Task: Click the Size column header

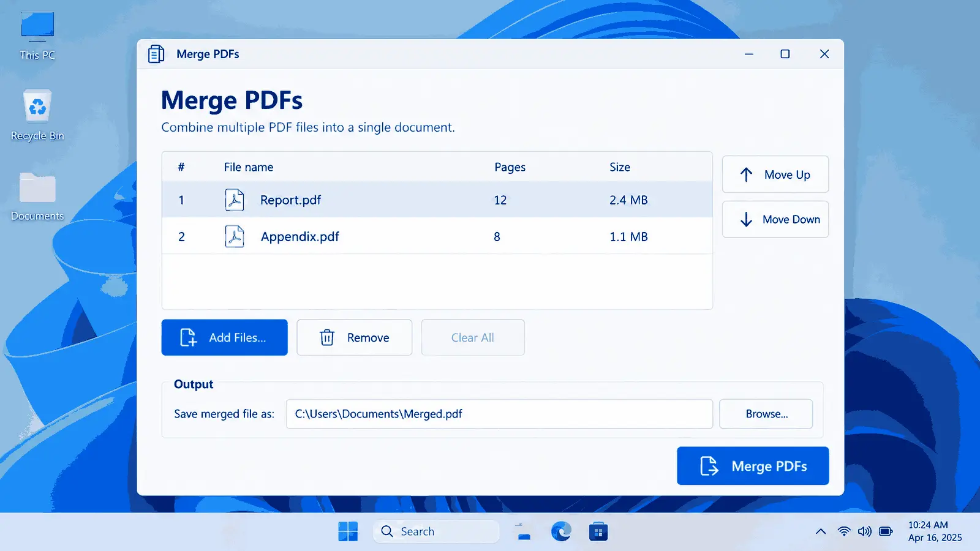Action: [x=620, y=167]
